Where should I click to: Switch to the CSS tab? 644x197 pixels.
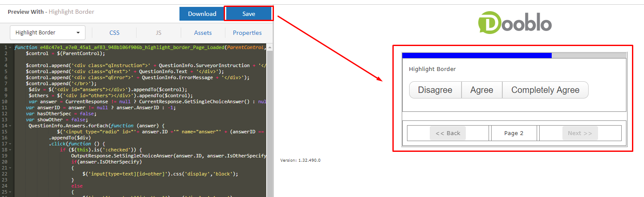pyautogui.click(x=114, y=33)
